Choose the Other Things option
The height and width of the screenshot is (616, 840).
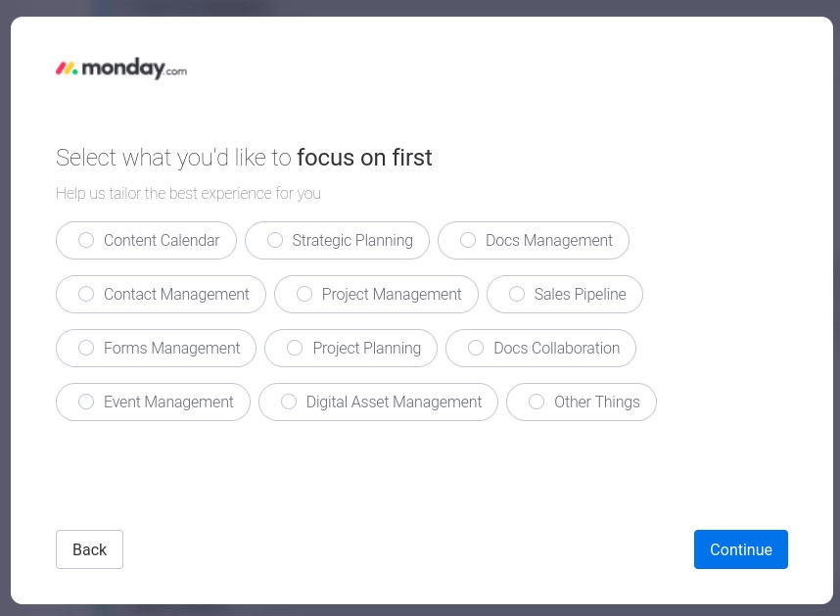point(581,403)
